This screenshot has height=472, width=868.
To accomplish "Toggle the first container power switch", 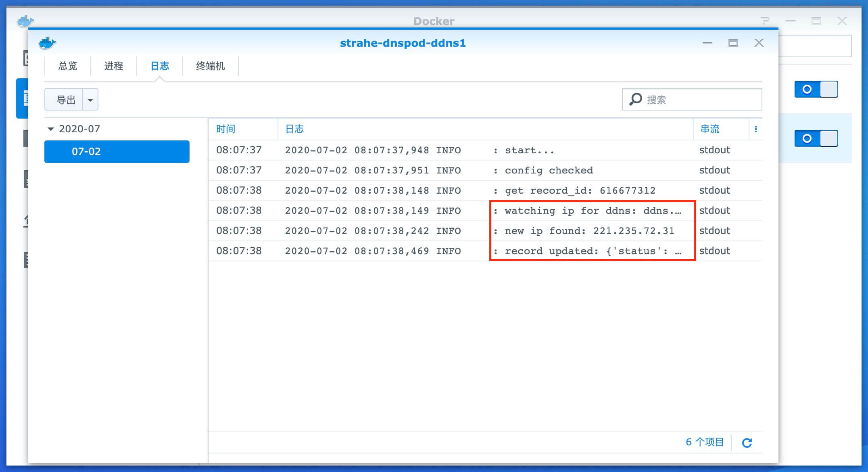I will (x=816, y=89).
